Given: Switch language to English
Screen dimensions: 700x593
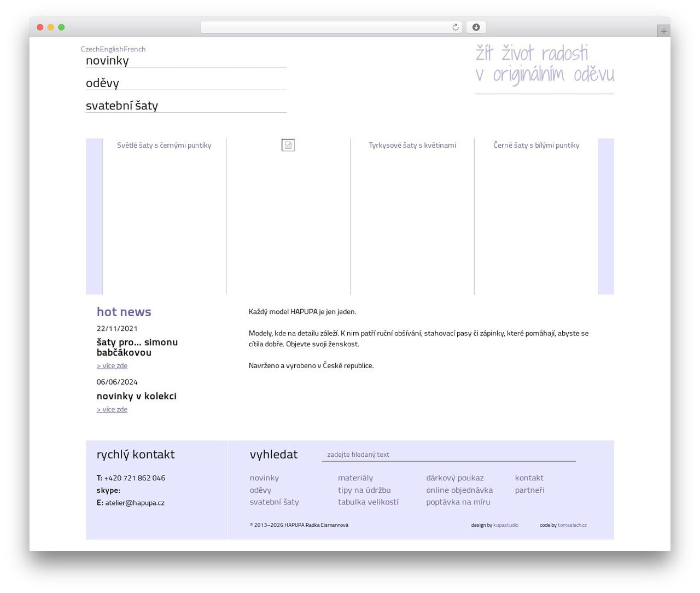Looking at the screenshot, I should [x=112, y=49].
